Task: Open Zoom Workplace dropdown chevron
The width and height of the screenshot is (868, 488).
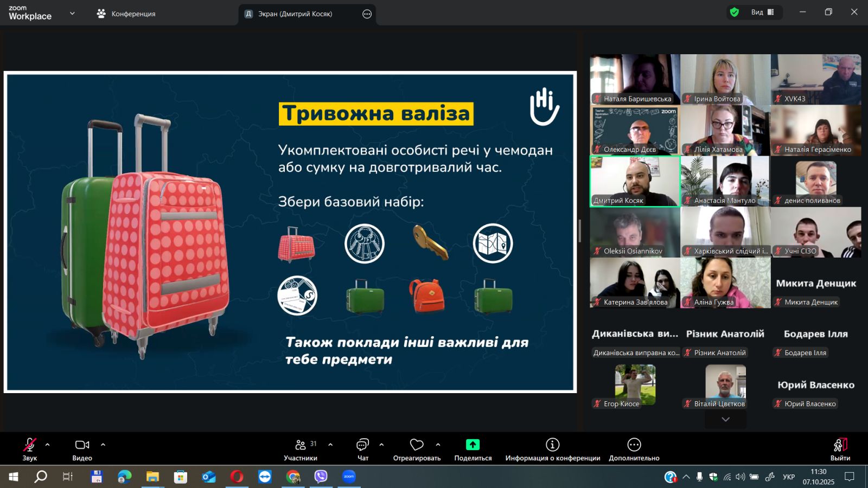Action: click(x=72, y=14)
